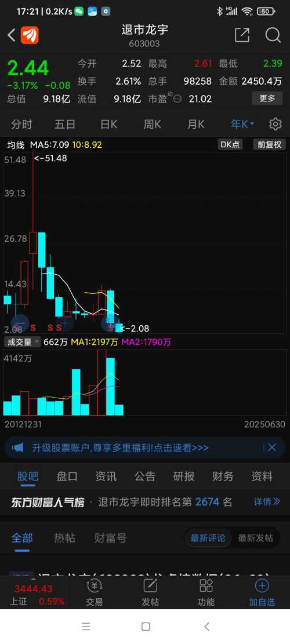Tap the upgrade stock account promo link
The image size is (290, 644).
[x=121, y=447]
